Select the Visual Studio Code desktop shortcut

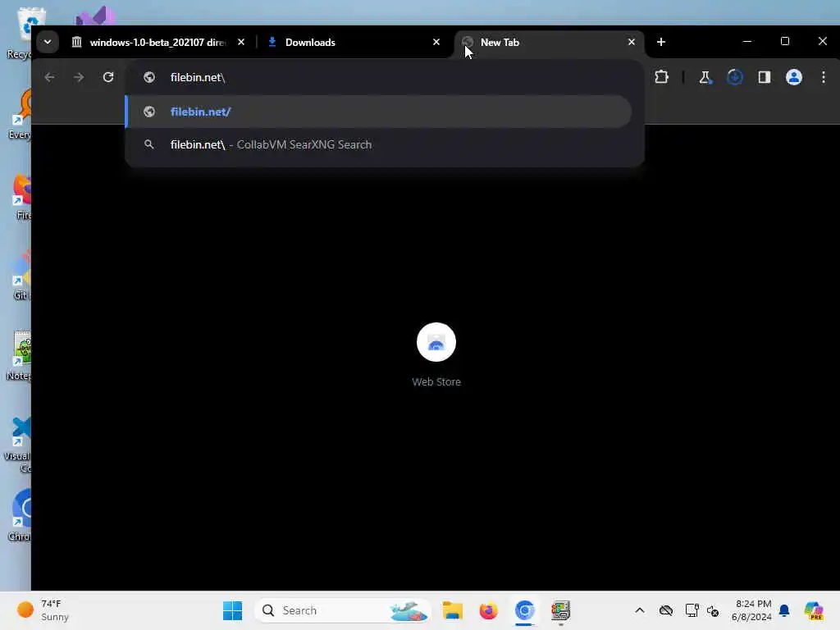(20, 445)
